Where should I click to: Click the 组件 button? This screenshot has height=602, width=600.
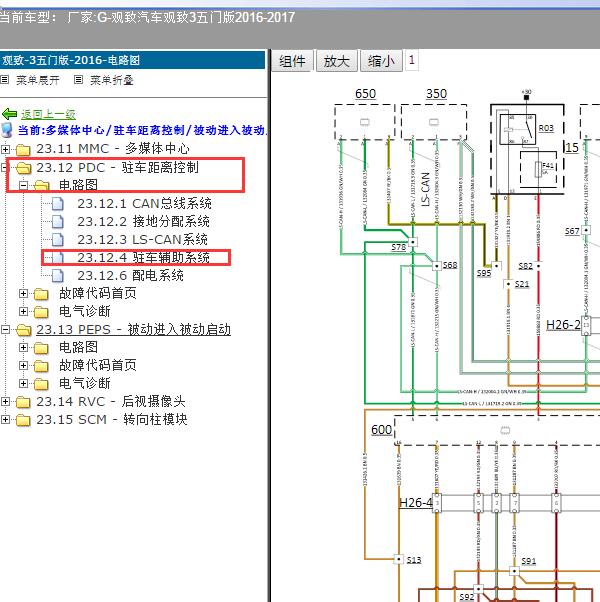(x=293, y=61)
